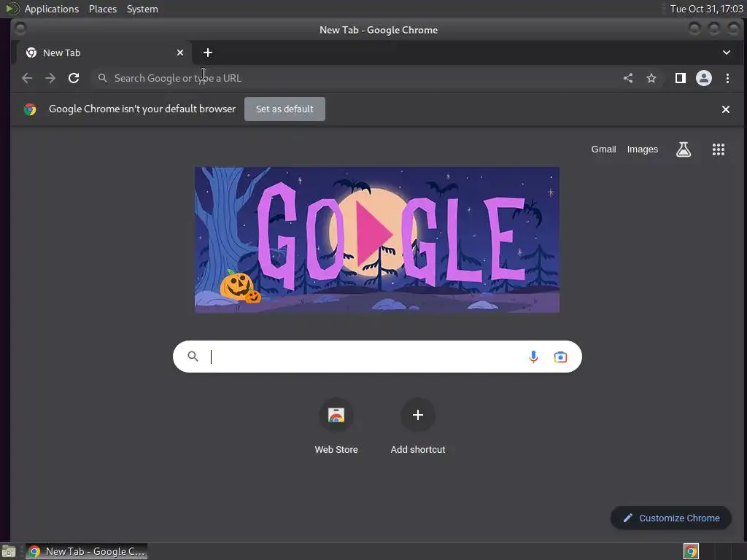Click the Chrome taskbar window entry

(x=86, y=551)
